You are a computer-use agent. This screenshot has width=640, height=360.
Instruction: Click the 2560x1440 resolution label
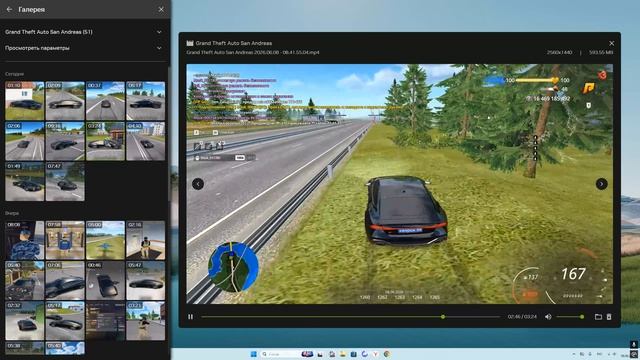559,53
